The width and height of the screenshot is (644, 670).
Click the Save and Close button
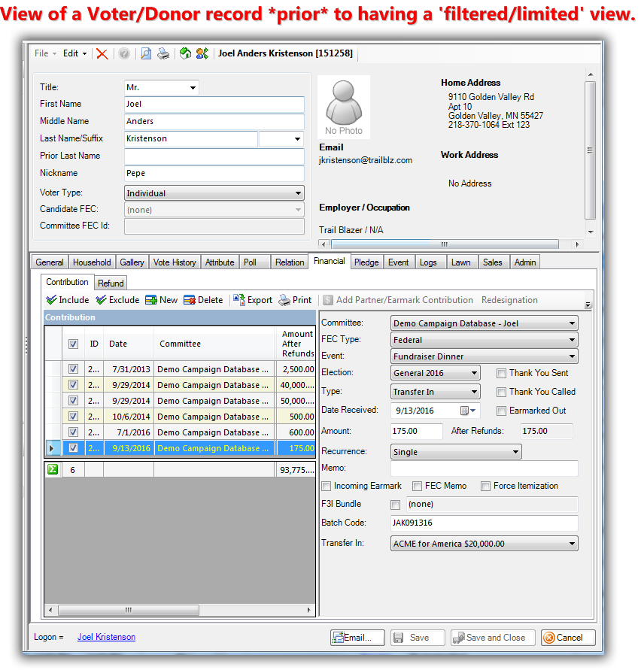(494, 638)
